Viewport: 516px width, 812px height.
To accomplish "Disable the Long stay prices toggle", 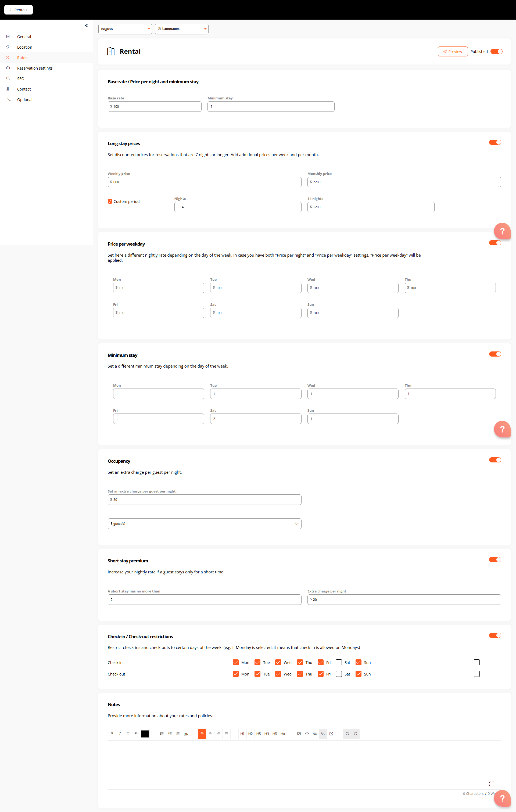I will pos(495,142).
